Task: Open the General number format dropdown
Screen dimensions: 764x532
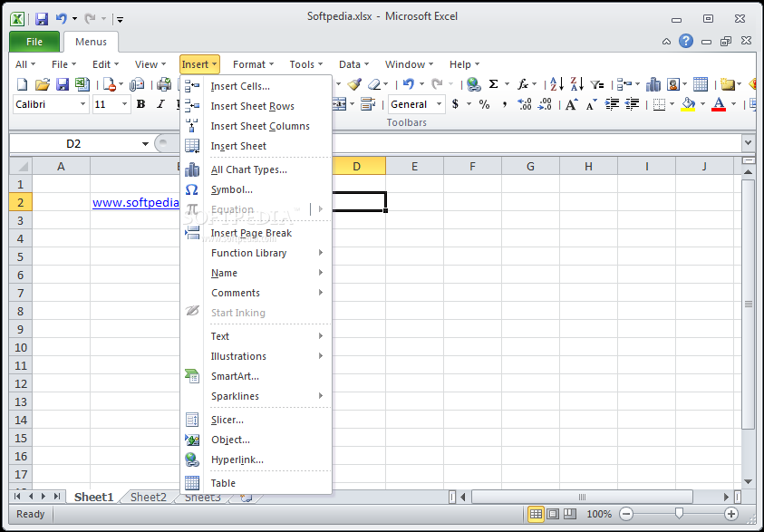Action: (x=439, y=104)
